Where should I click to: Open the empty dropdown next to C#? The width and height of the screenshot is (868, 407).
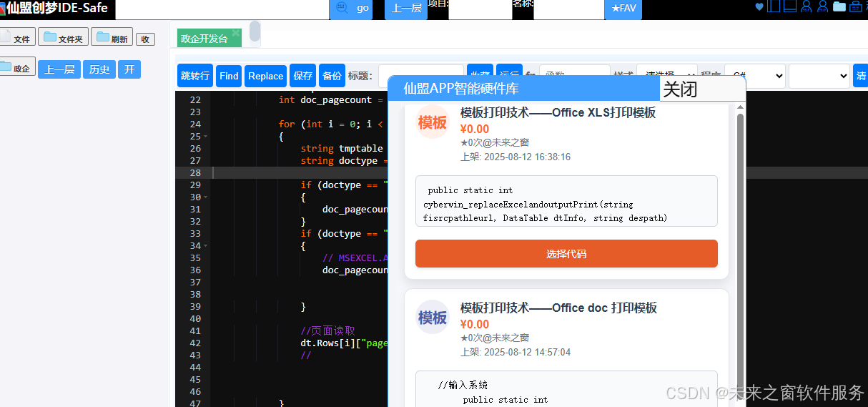pos(819,76)
